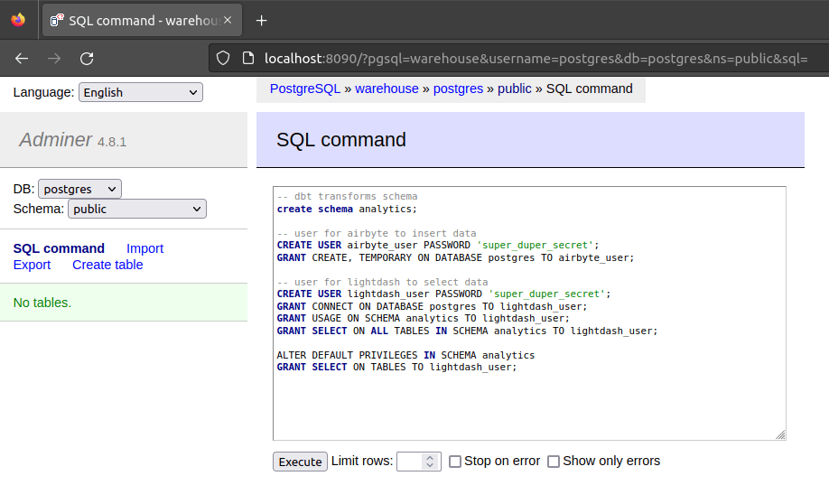This screenshot has height=504, width=829.
Task: Open the postgres breadcrumb link
Action: [x=458, y=89]
